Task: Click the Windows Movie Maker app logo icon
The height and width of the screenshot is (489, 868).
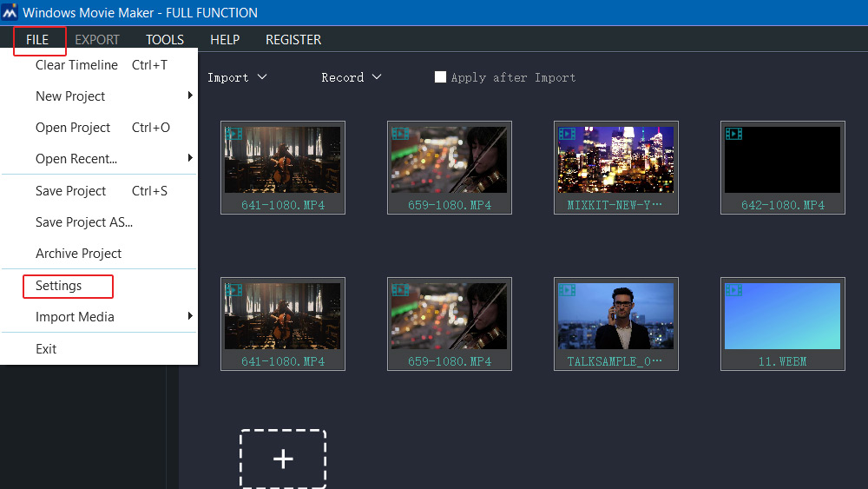Action: (10, 12)
